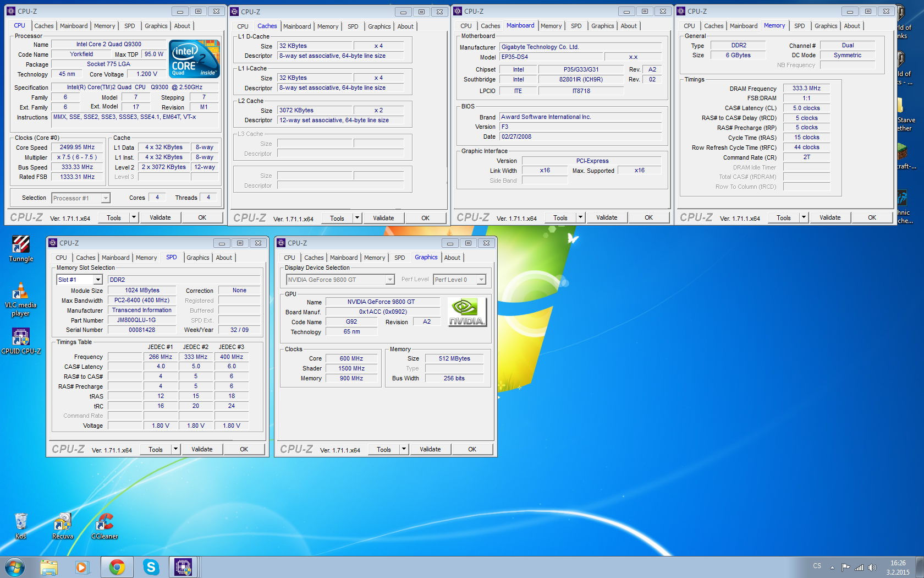Click L2 cache size 3072 KBytes field

(x=315, y=110)
